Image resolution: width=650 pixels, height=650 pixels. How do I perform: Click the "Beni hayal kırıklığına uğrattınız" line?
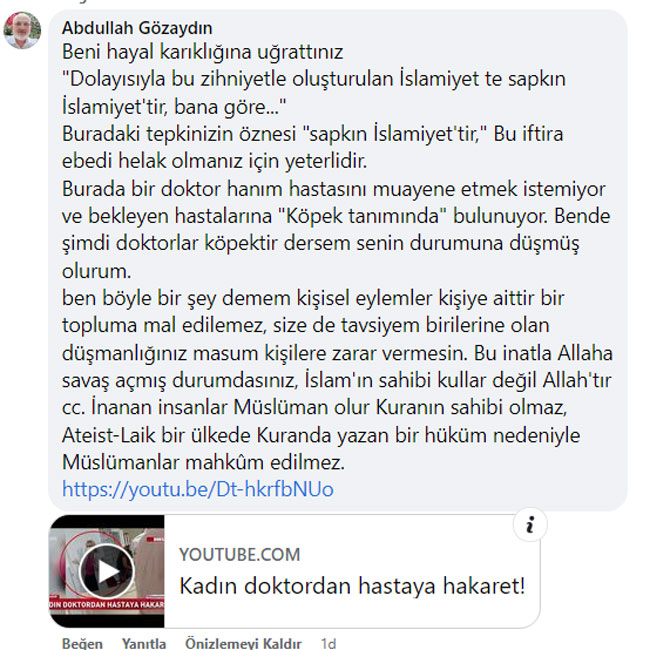202,52
